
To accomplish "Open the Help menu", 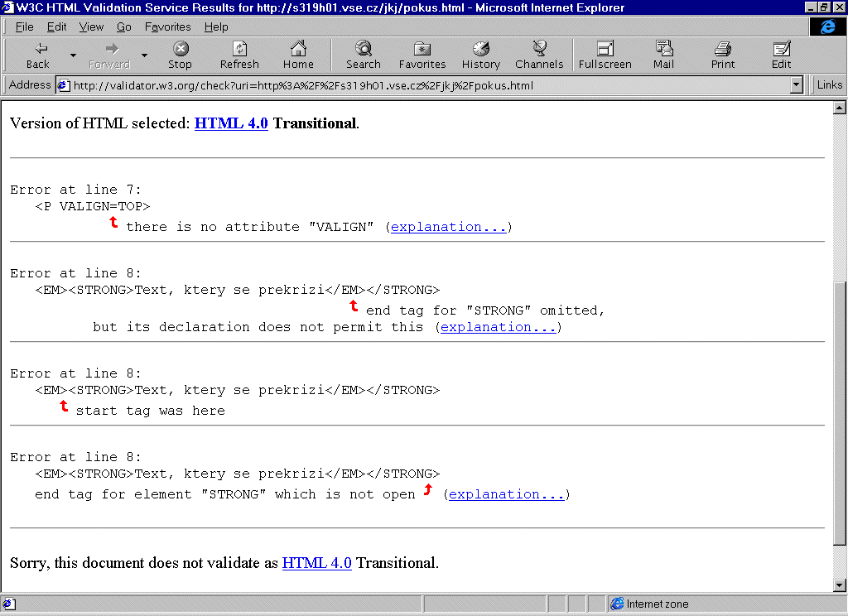I will tap(216, 26).
